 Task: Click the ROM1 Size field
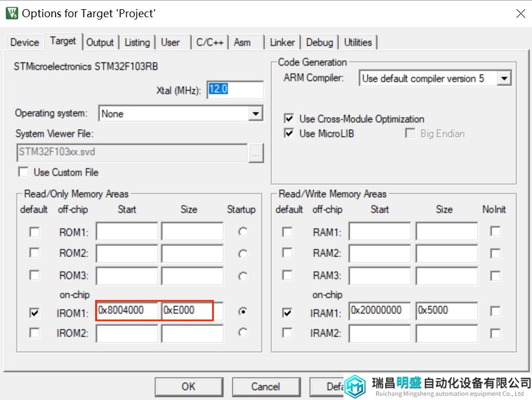pos(193,232)
